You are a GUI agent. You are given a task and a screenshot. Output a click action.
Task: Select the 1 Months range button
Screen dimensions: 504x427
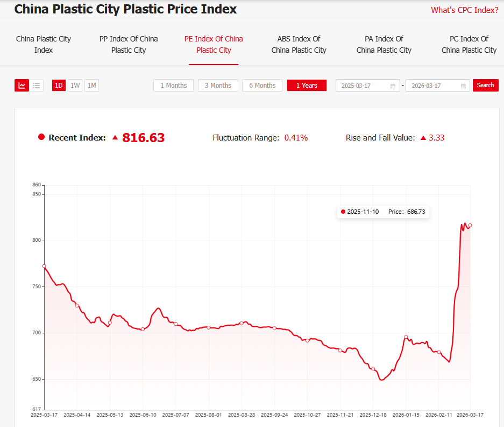[173, 85]
